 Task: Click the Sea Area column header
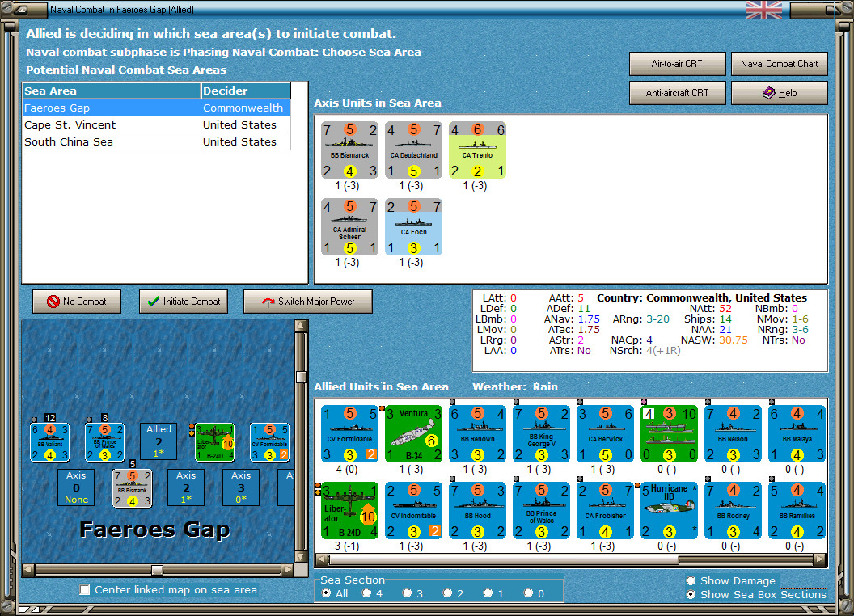point(112,91)
